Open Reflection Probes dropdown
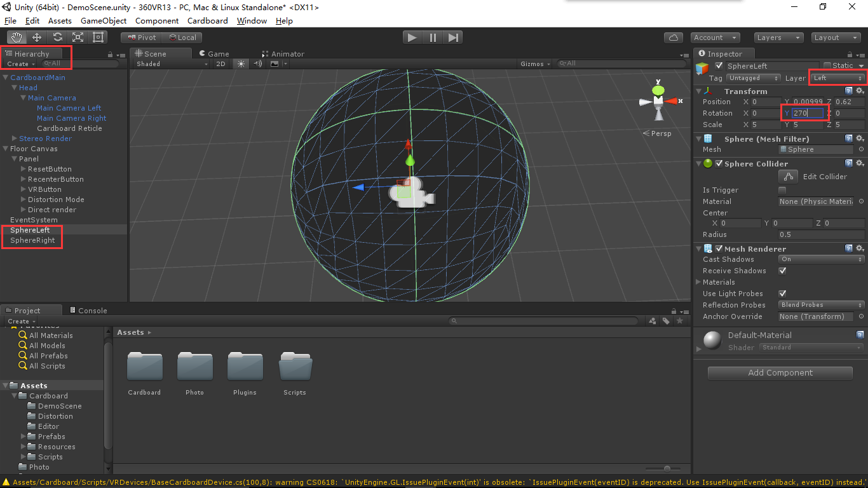This screenshot has width=868, height=488. click(x=822, y=305)
